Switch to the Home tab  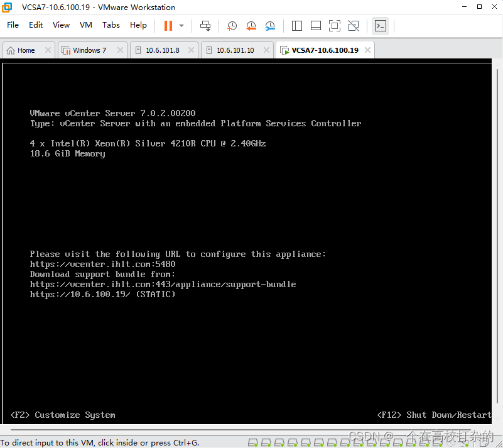tap(26, 50)
